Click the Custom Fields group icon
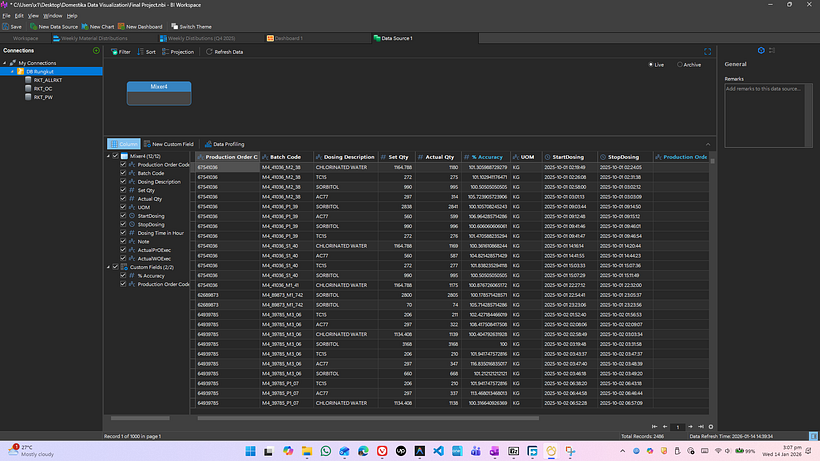The image size is (820, 461). [x=124, y=267]
